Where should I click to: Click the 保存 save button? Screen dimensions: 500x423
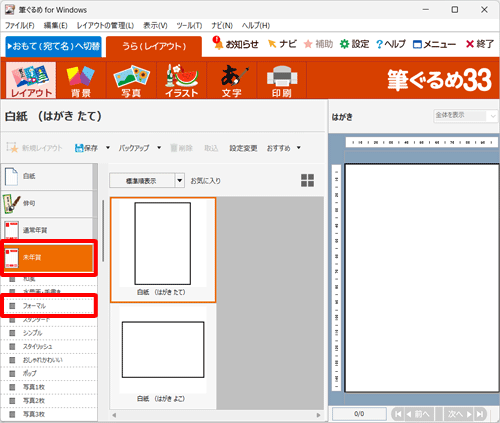pyautogui.click(x=86, y=148)
